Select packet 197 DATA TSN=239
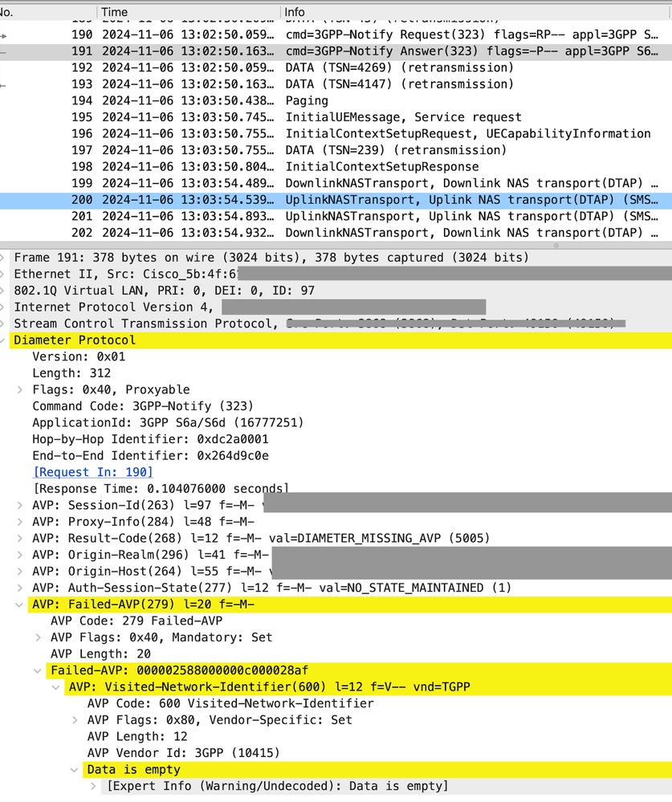Screen dimensions: 672x802 pyautogui.click(x=336, y=150)
